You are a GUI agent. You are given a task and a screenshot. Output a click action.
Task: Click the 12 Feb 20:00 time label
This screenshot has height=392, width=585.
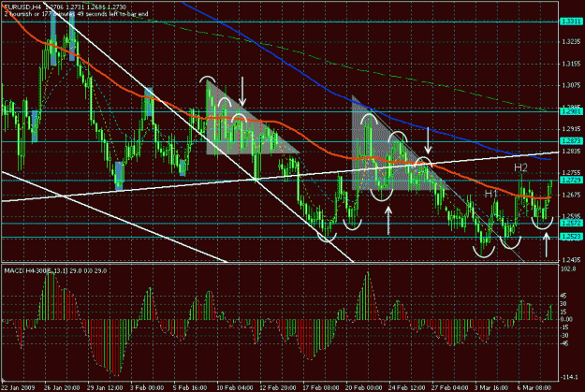point(279,387)
